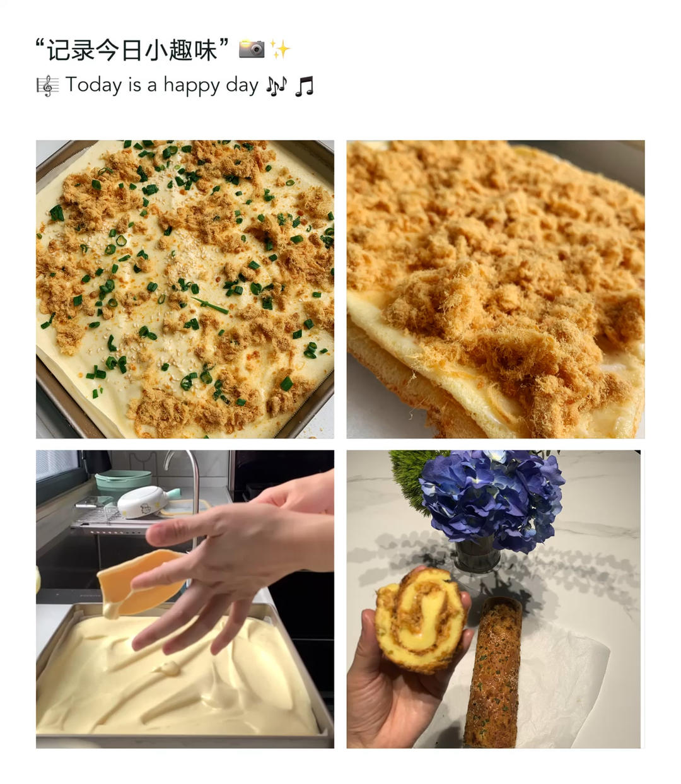The height and width of the screenshot is (784, 681).
Task: Tap the multiple music notes emoji
Action: click(276, 86)
